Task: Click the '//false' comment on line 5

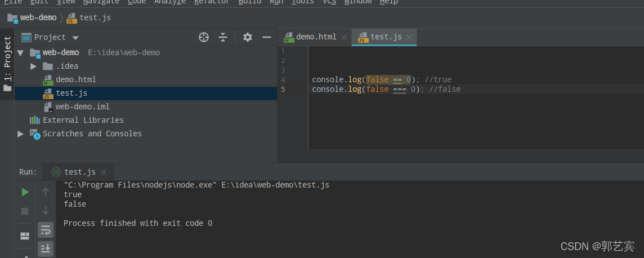Action: [x=445, y=89]
